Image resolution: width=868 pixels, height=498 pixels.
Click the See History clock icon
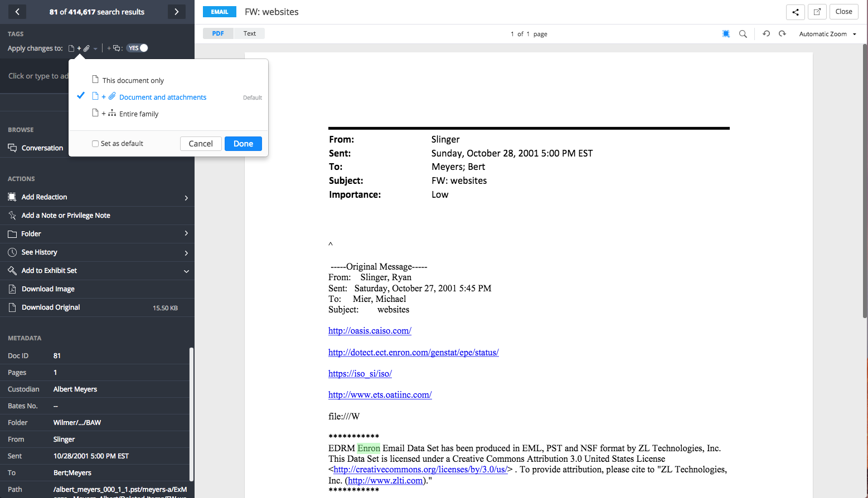point(12,252)
